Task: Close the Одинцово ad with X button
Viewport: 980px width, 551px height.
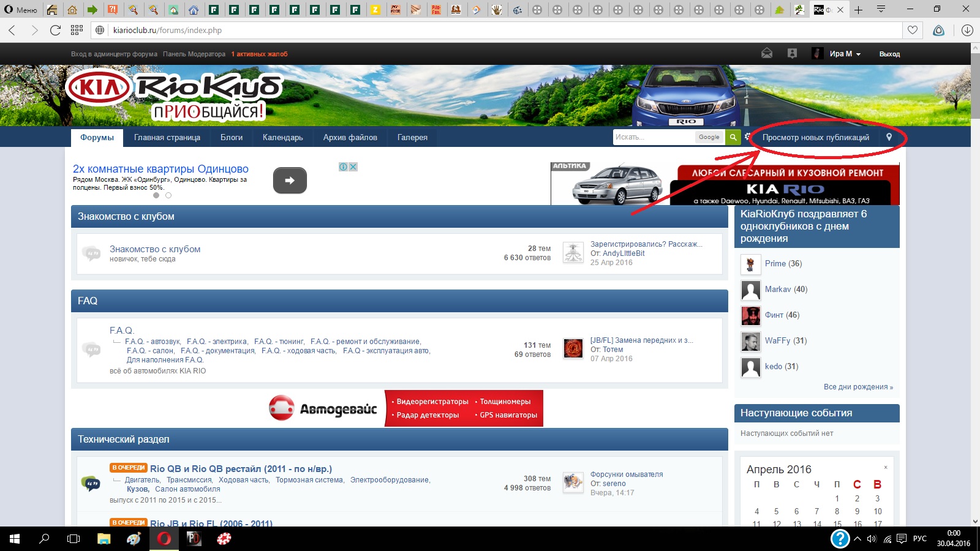Action: click(x=353, y=167)
